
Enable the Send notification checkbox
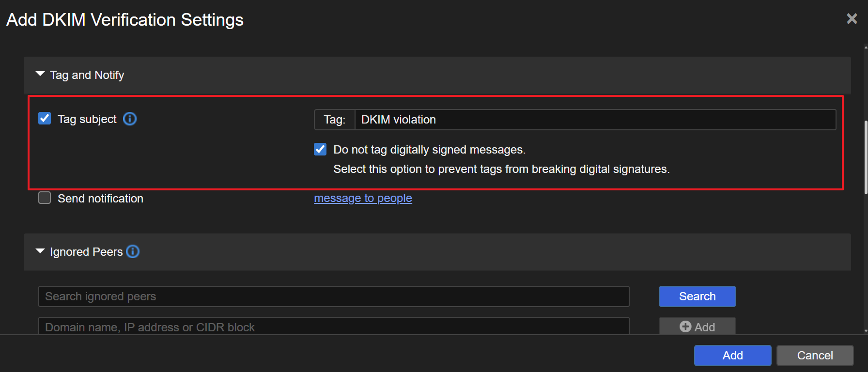coord(45,198)
